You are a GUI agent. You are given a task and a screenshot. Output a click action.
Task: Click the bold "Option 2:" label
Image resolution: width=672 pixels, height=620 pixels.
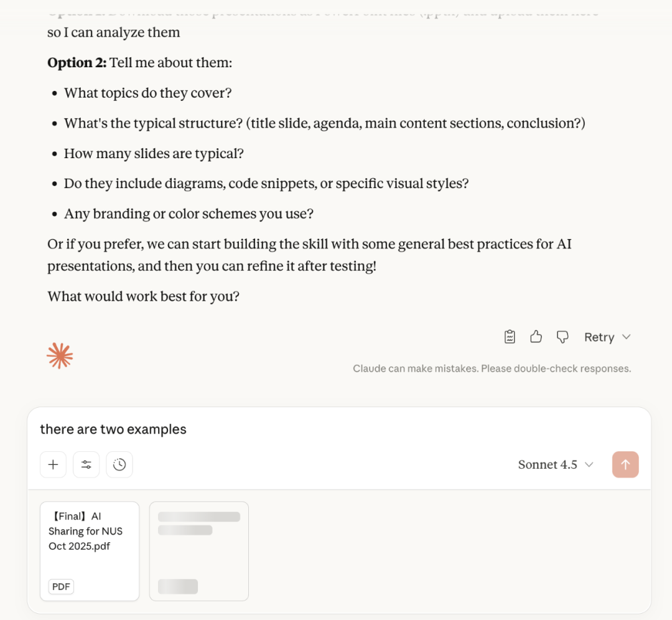[x=77, y=63]
